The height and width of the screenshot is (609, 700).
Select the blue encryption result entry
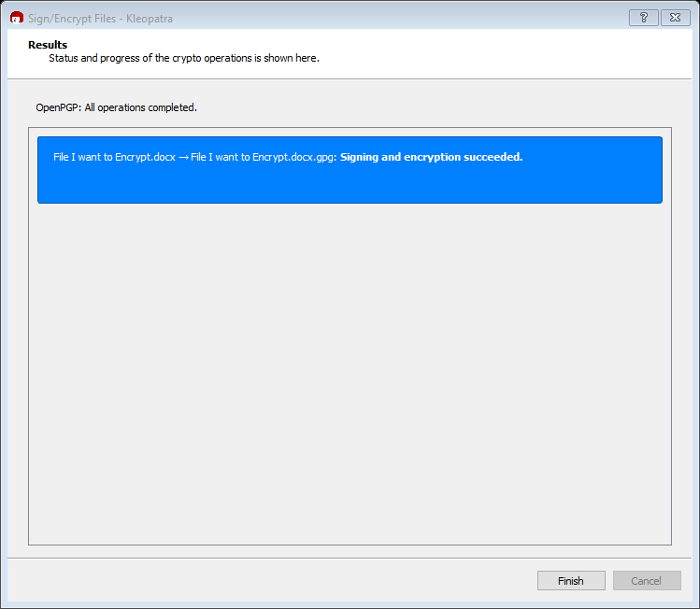[350, 170]
